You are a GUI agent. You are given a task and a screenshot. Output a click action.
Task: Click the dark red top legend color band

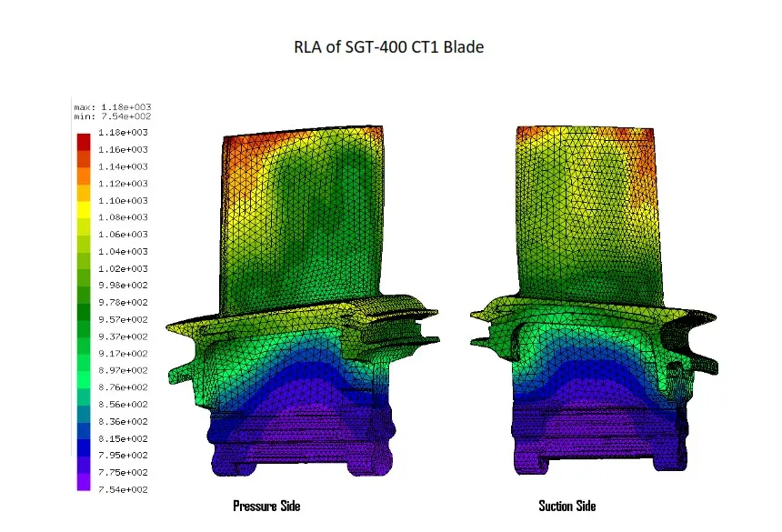[x=84, y=142]
